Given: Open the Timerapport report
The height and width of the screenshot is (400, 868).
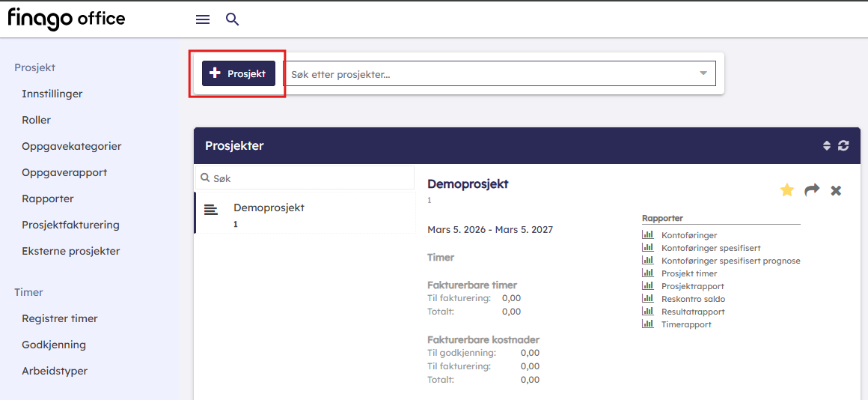Looking at the screenshot, I should click(x=685, y=324).
